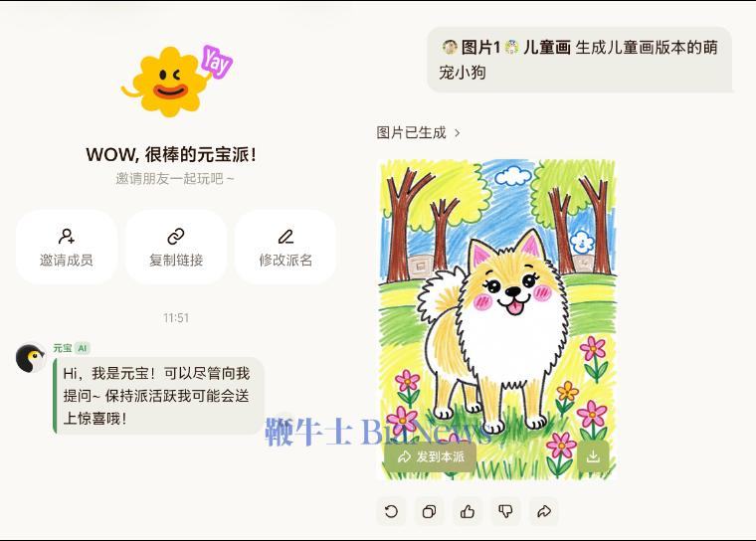The height and width of the screenshot is (541, 756).
Task: Click the 元宝 sender name label
Action: click(x=63, y=348)
